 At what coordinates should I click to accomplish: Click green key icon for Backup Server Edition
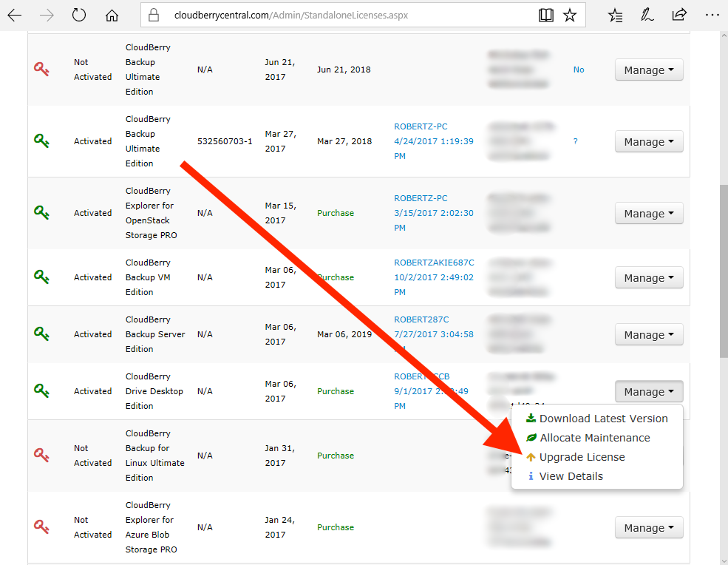point(42,334)
